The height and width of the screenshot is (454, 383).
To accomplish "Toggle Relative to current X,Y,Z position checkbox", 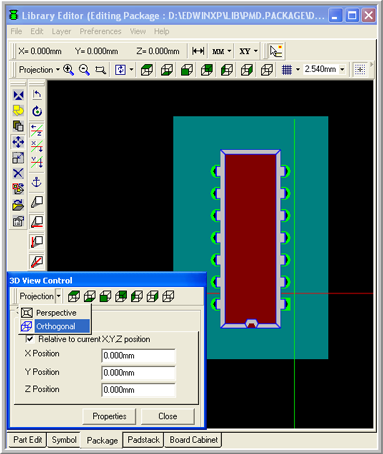I will (30, 339).
